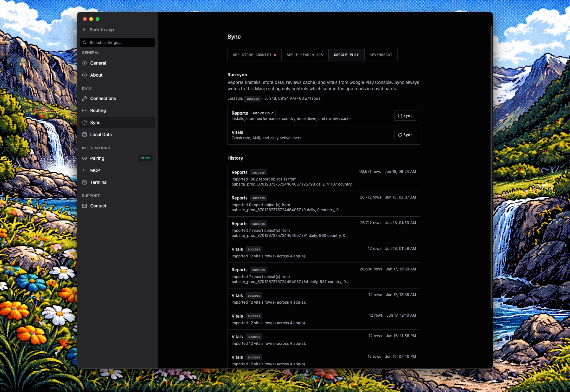The width and height of the screenshot is (570, 392).
Task: Select Vitals history entry Jun 16, 11:56 PM
Action: [x=323, y=340]
